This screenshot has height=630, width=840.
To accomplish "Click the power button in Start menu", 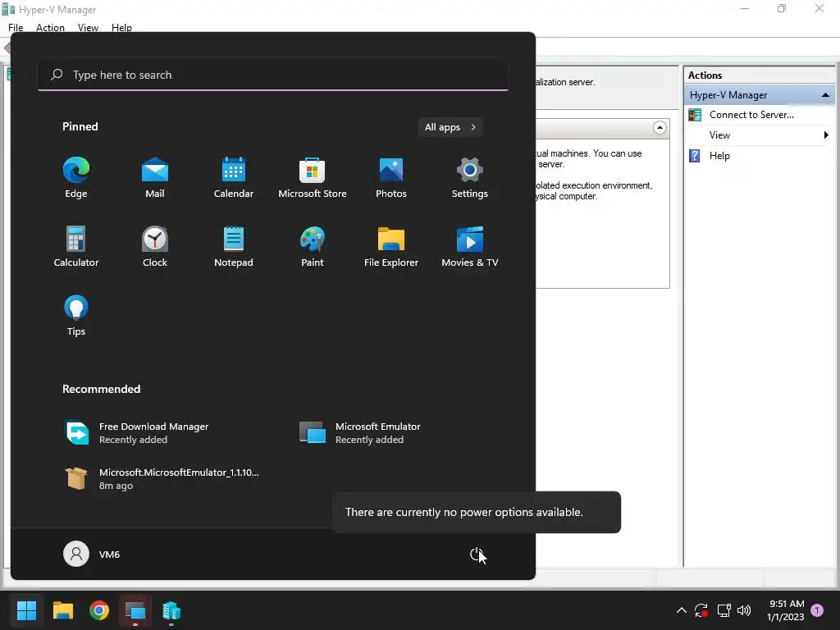I will pos(477,554).
